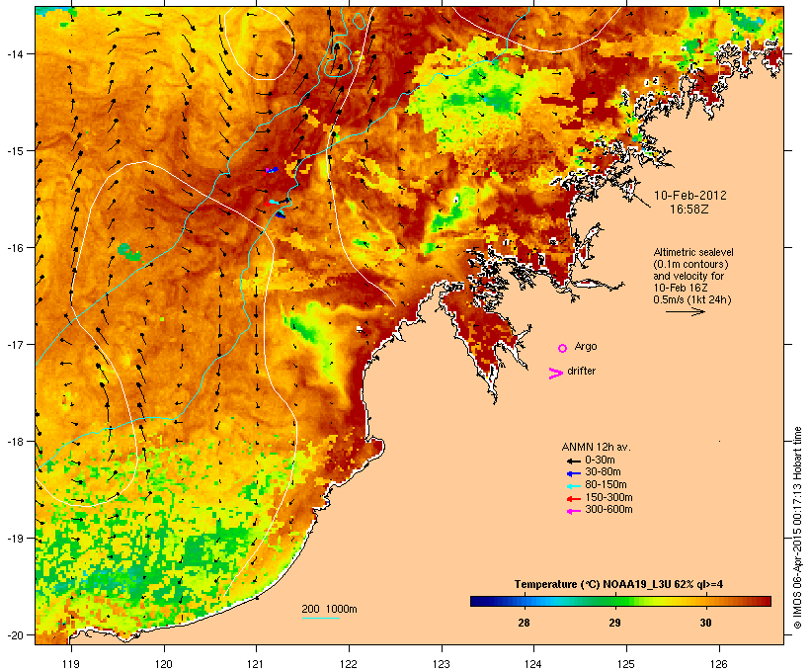Click the 'Argo' legend label

pos(586,346)
